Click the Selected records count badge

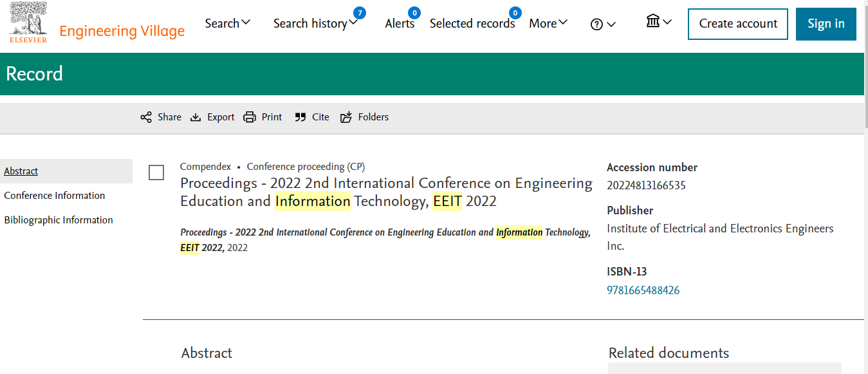tap(515, 12)
